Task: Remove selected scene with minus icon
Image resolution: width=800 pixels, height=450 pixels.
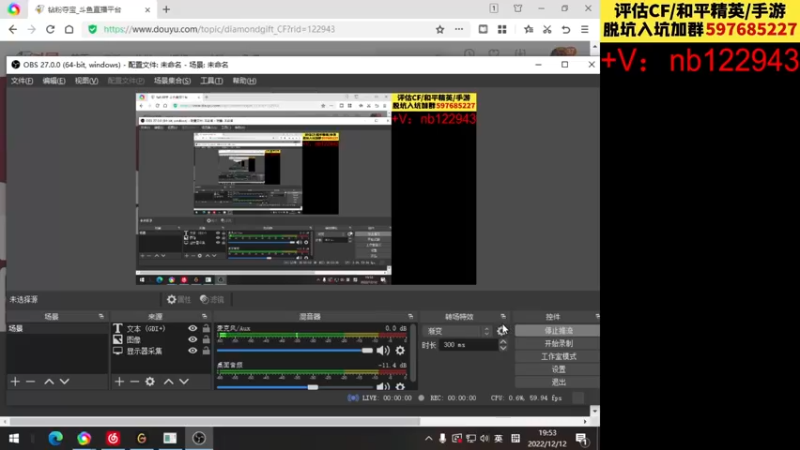Action: coord(31,382)
